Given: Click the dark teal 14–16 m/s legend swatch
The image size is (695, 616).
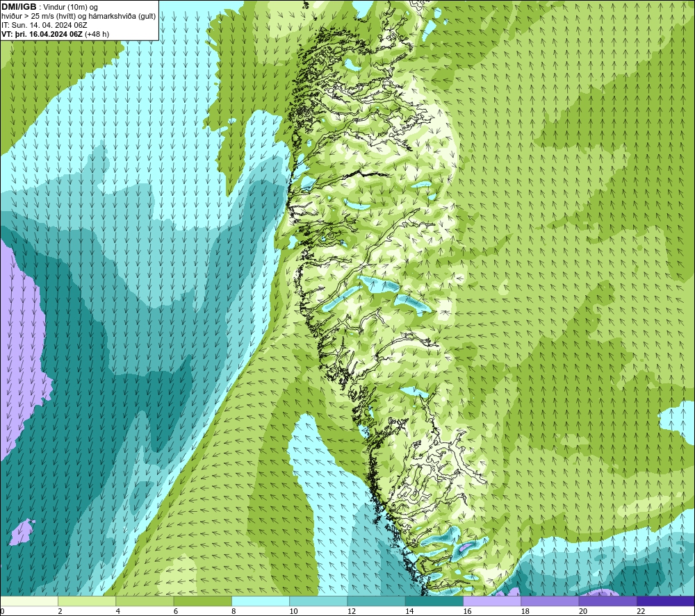Looking at the screenshot, I should coord(434,601).
